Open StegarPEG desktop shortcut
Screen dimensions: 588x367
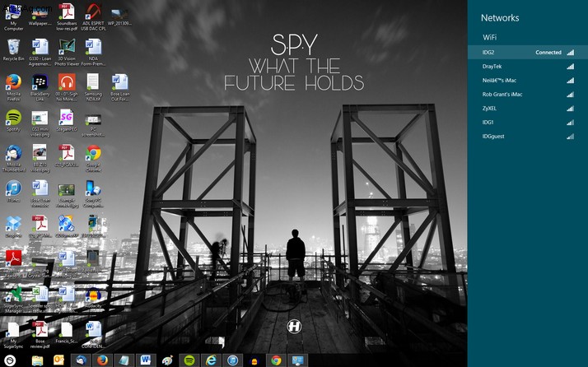click(x=67, y=121)
